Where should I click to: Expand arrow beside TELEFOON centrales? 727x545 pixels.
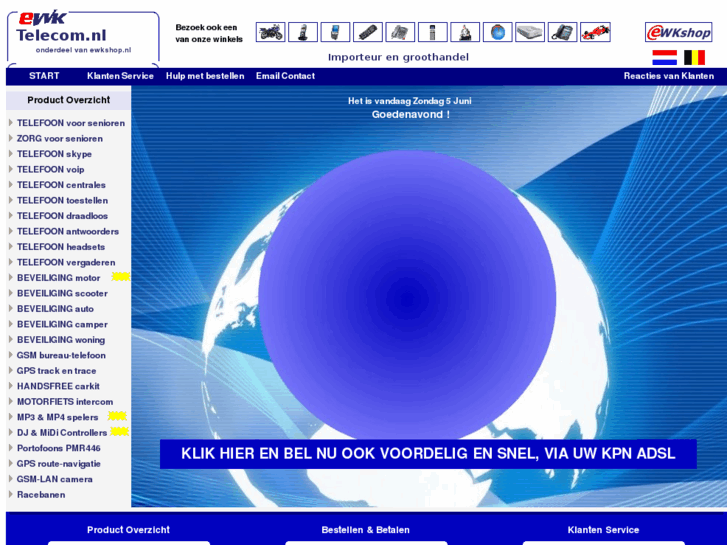coord(11,184)
